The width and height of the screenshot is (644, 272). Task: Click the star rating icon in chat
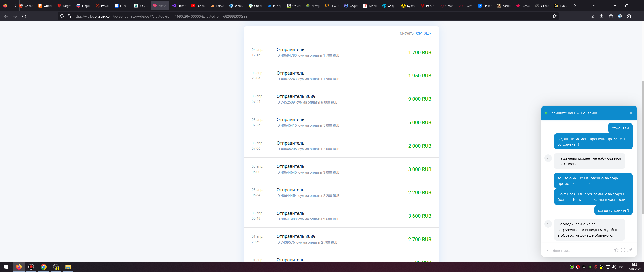(616, 250)
